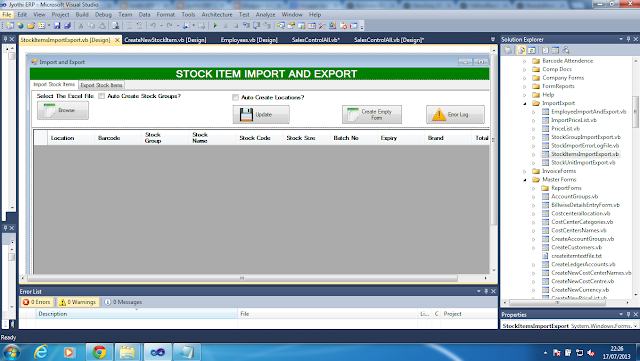This screenshot has height=361, width=640.
Task: Switch to Employees.vb [Design] tab
Action: [x=249, y=40]
